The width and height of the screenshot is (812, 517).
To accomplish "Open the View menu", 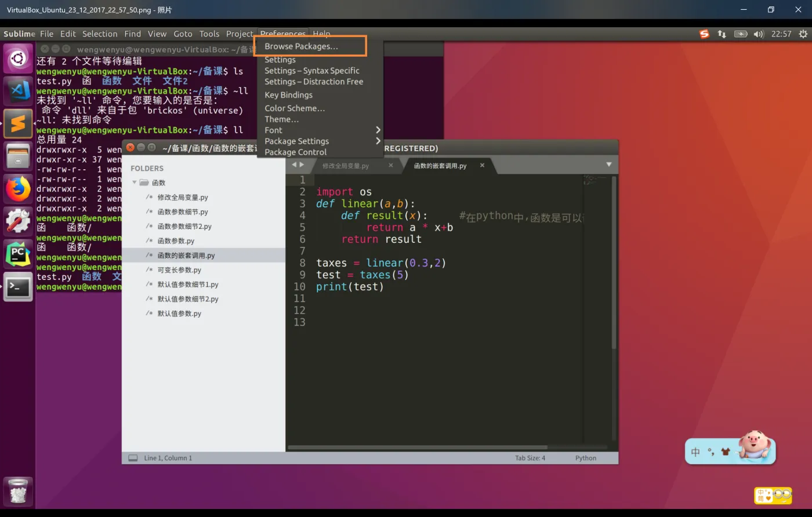I will pyautogui.click(x=157, y=34).
